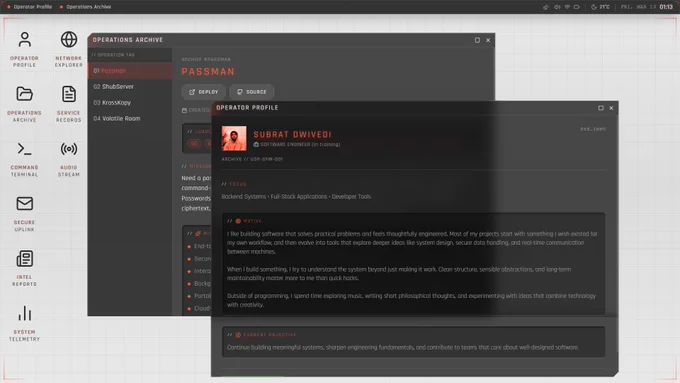Open the System Telemetry chart icon

point(24,324)
